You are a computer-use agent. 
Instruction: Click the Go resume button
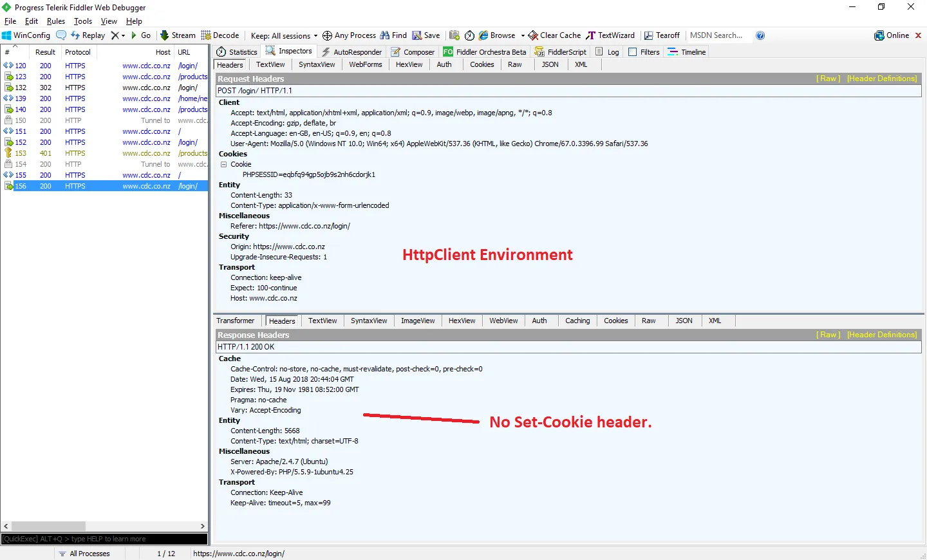click(x=141, y=35)
